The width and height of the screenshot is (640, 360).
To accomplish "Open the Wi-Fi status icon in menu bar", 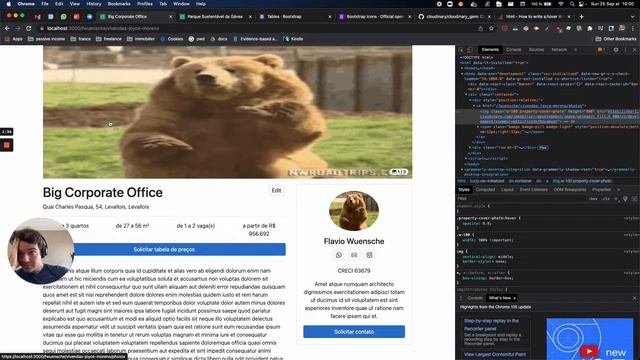I will pyautogui.click(x=561, y=4).
